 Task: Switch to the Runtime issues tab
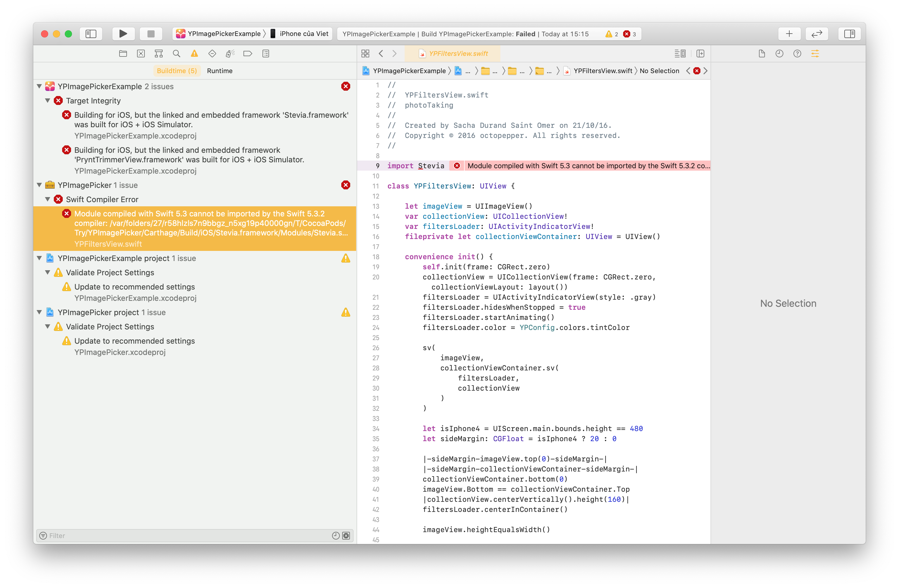coord(219,71)
